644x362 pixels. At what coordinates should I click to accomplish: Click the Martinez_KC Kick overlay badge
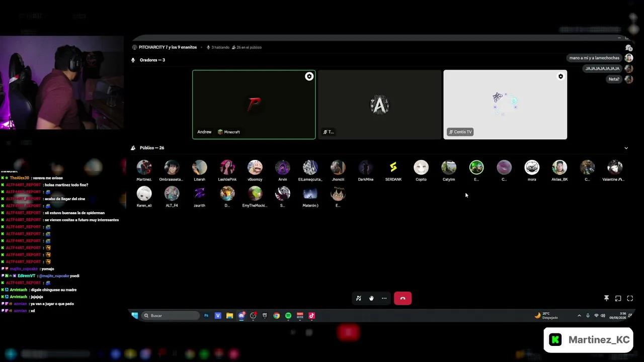click(x=589, y=340)
